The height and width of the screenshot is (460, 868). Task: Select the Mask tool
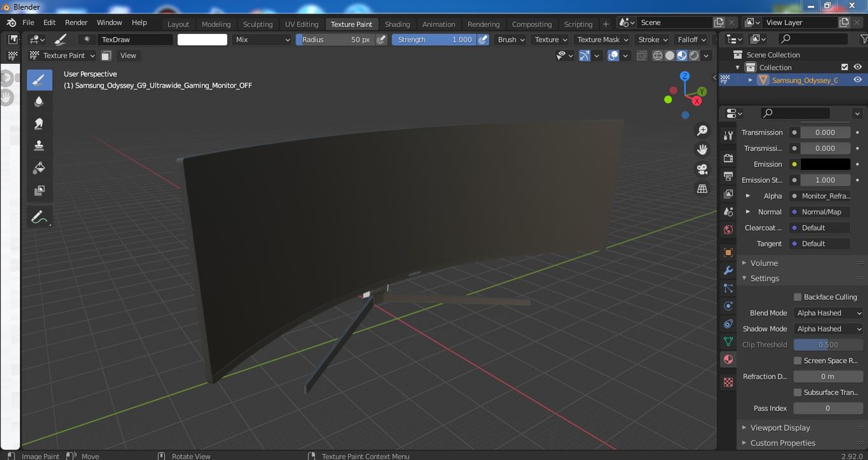point(39,190)
